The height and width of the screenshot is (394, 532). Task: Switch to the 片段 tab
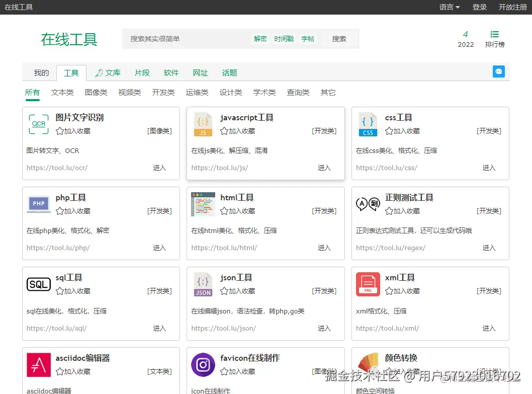coord(142,72)
